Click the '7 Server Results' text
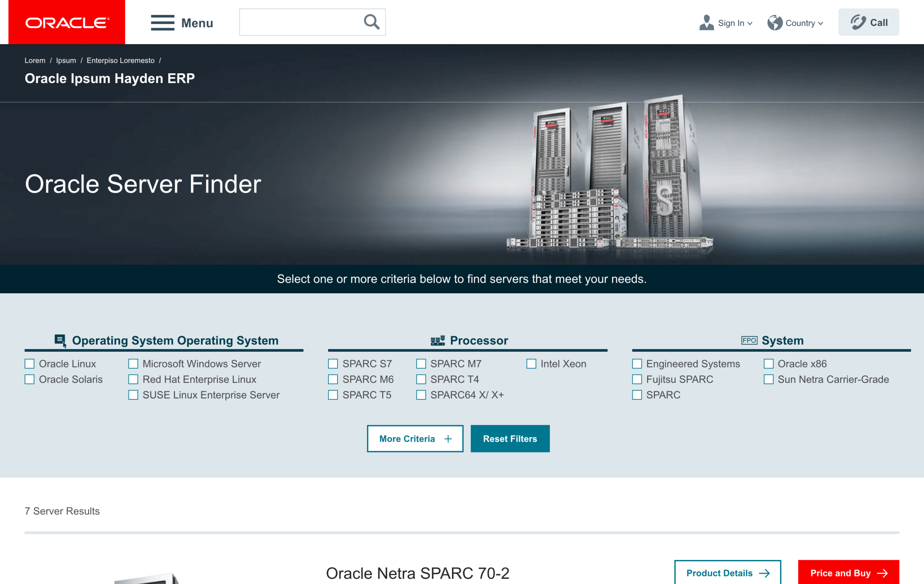 coord(62,511)
